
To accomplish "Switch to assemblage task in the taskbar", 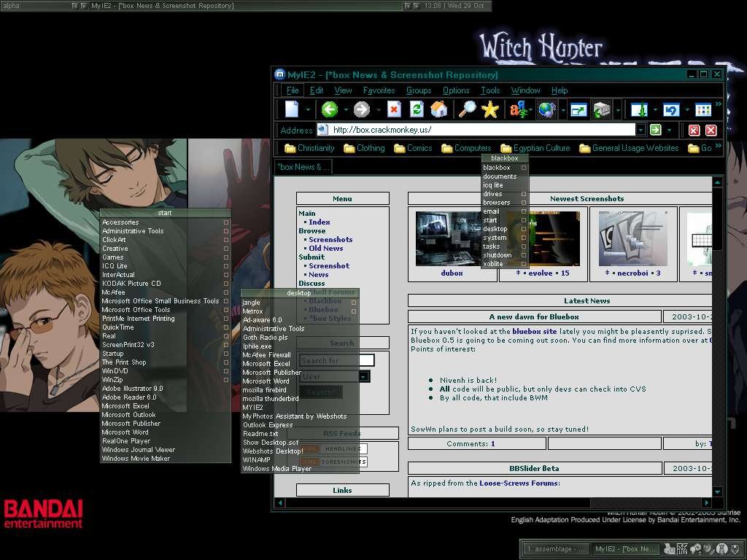I will pyautogui.click(x=555, y=549).
